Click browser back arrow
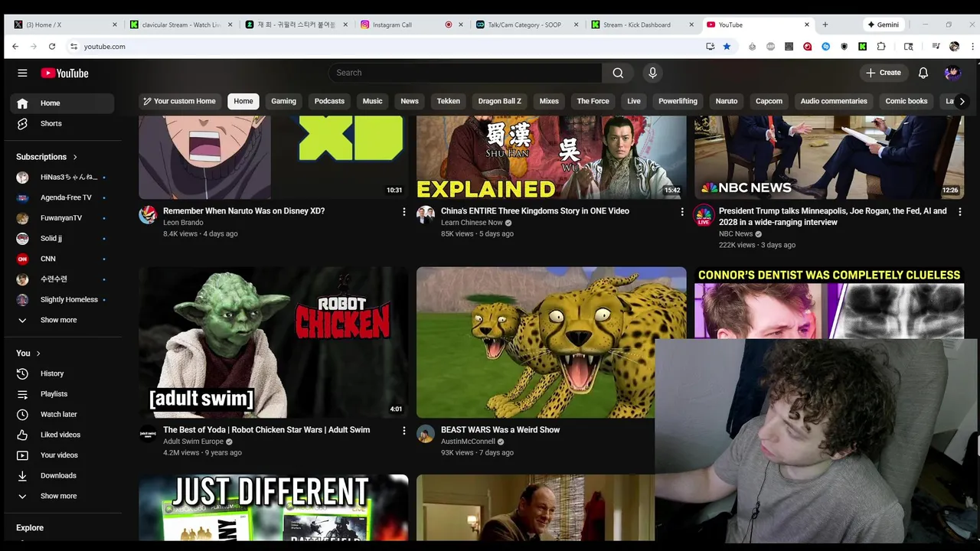This screenshot has height=551, width=980. [x=15, y=47]
